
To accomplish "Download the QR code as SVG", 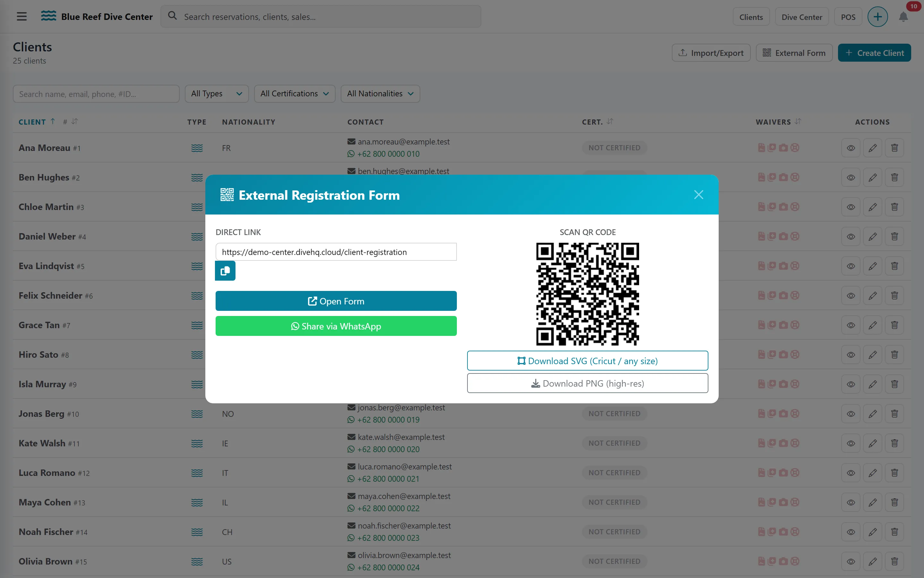I will tap(587, 361).
